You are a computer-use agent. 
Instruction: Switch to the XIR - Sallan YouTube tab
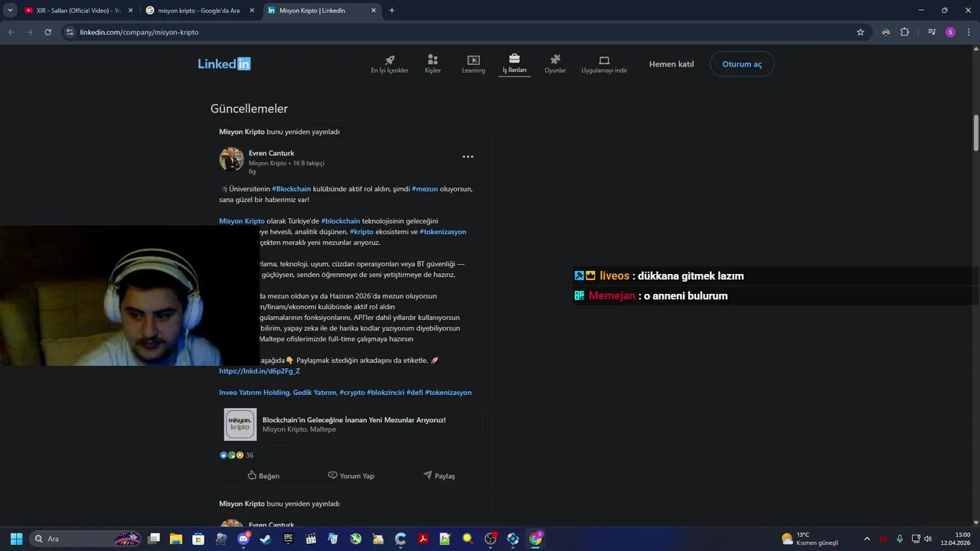79,11
